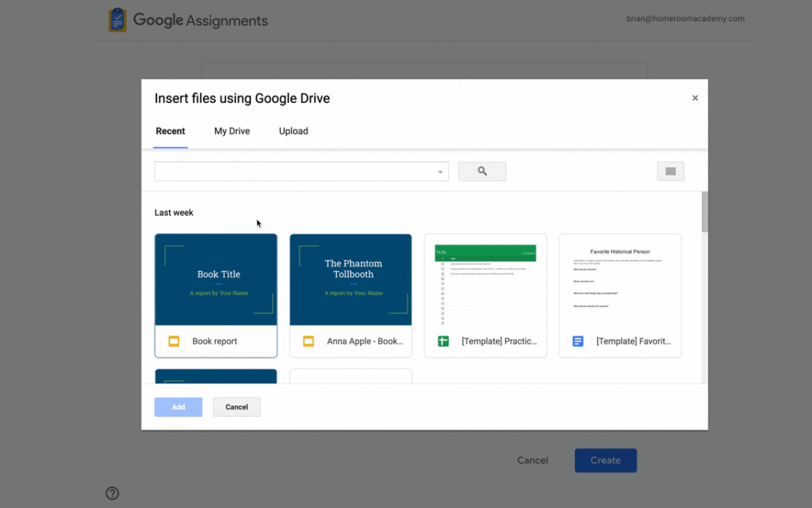This screenshot has height=508, width=812.
Task: Click the Last week section heading
Action: click(x=174, y=212)
